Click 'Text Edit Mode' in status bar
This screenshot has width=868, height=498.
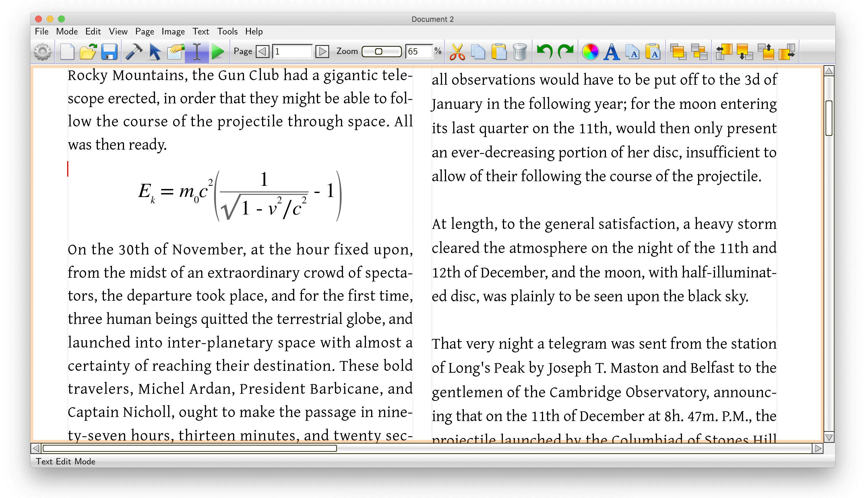coord(66,462)
